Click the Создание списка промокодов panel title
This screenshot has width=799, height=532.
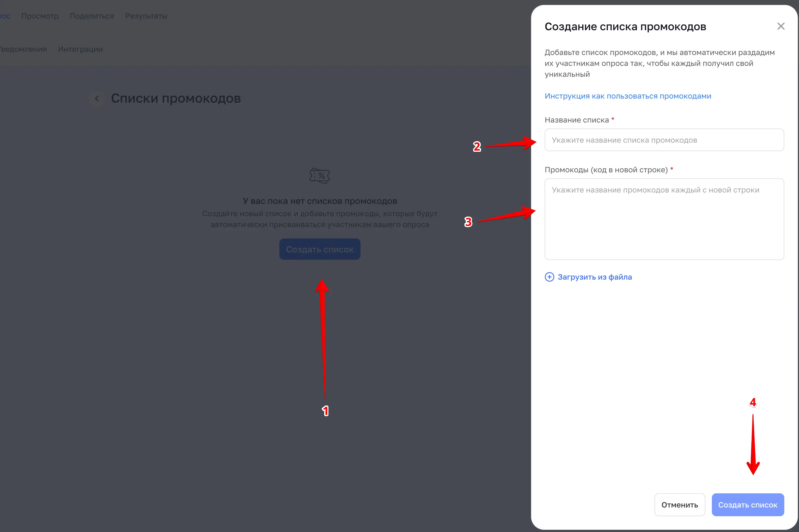625,26
